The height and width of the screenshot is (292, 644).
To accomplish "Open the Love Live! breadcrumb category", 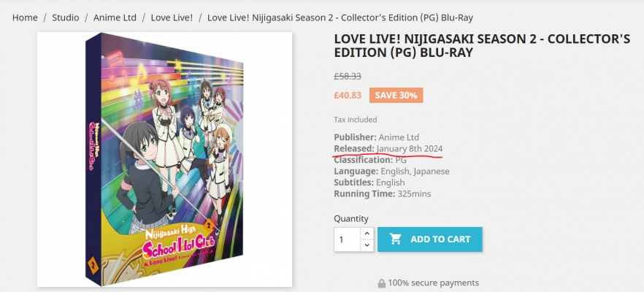I will pos(172,17).
